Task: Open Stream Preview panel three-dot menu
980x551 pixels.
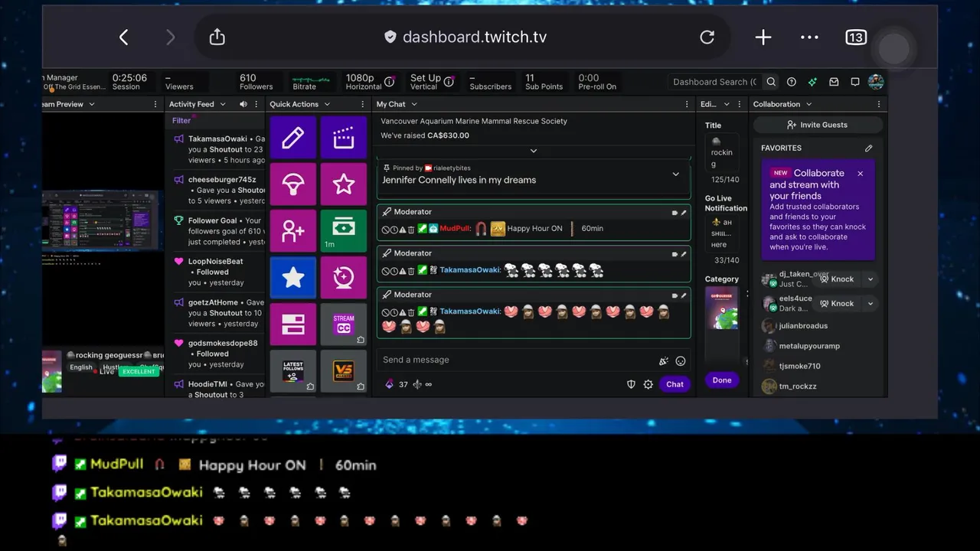Action: (x=156, y=104)
